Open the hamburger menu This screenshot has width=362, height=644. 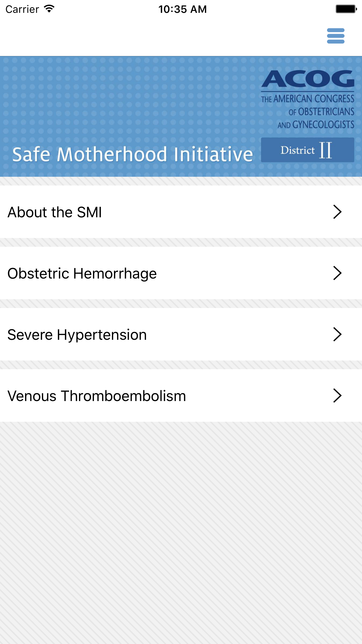(335, 36)
